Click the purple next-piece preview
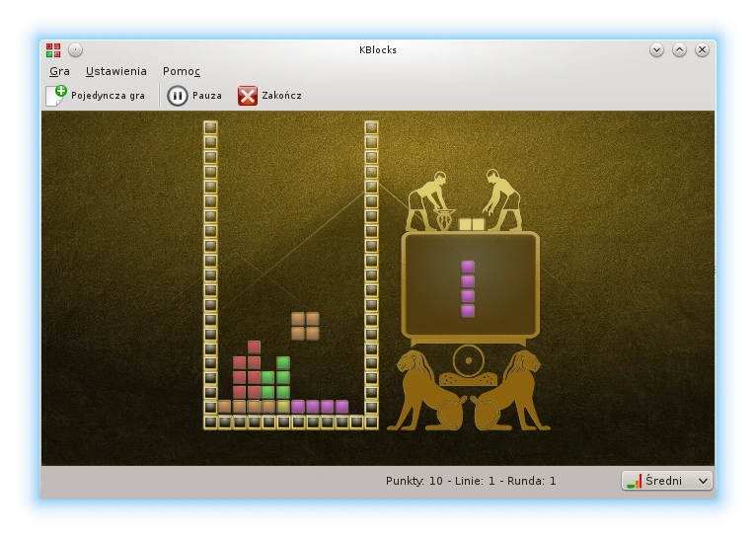Viewport: 756px width, 539px height. click(468, 289)
